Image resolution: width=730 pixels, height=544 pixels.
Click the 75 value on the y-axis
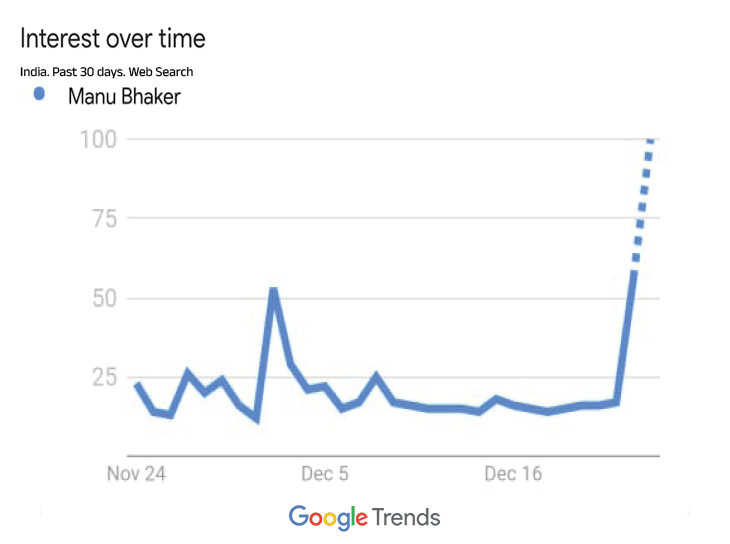point(104,218)
